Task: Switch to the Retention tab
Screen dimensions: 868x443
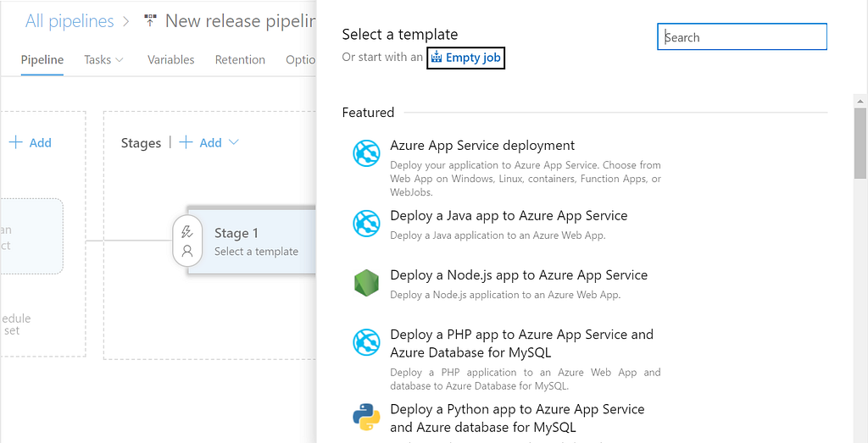Action: click(240, 60)
